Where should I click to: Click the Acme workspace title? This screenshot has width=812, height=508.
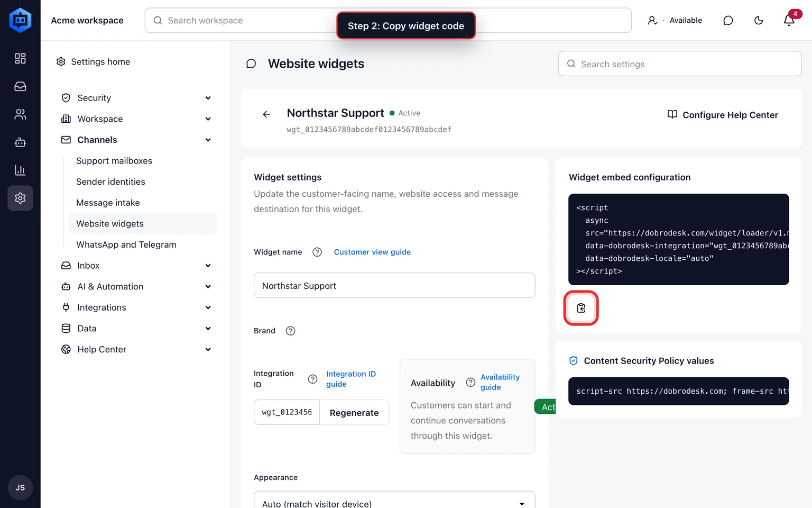[87, 20]
